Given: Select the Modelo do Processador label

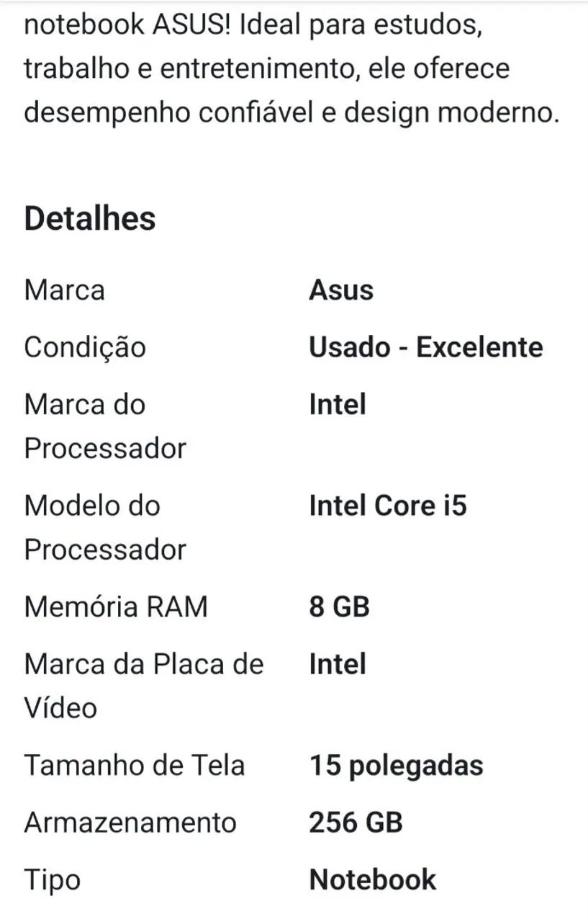Looking at the screenshot, I should [x=105, y=527].
